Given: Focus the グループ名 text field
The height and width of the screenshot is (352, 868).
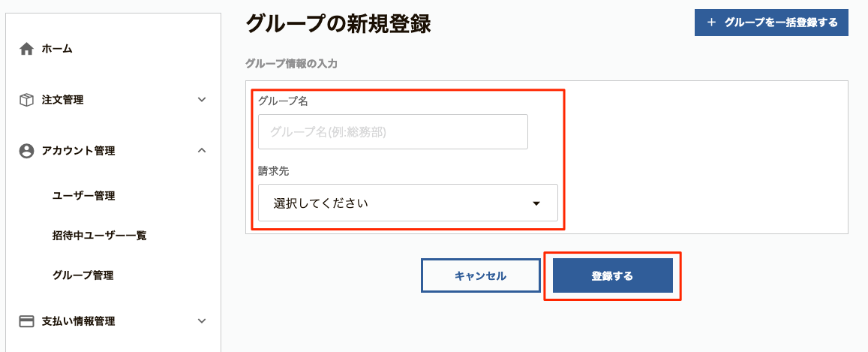Looking at the screenshot, I should (393, 132).
